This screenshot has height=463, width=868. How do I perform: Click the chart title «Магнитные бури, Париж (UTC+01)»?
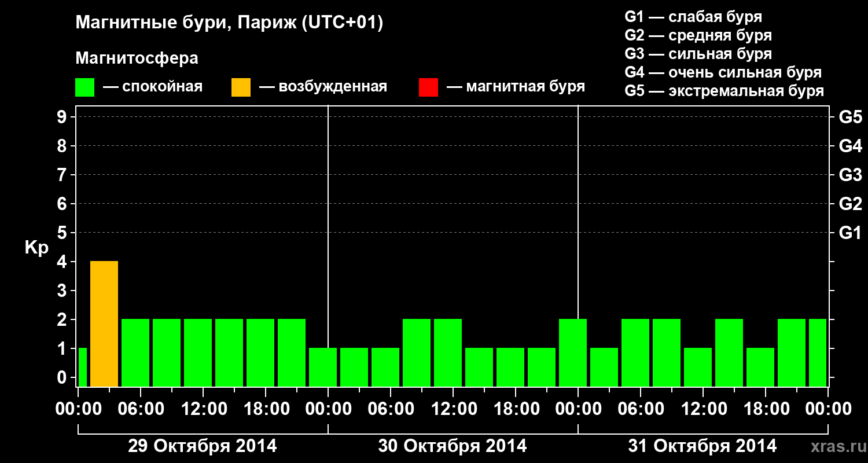[230, 23]
